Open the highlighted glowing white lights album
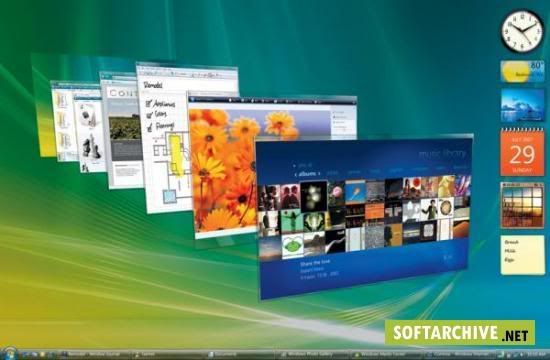 (314, 196)
